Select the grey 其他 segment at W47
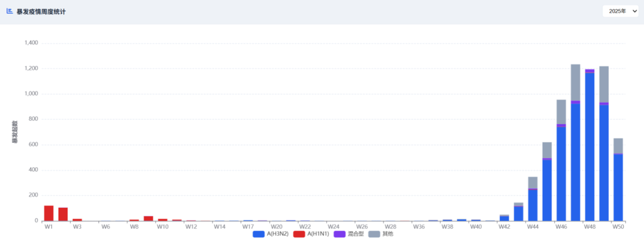 coord(575,82)
